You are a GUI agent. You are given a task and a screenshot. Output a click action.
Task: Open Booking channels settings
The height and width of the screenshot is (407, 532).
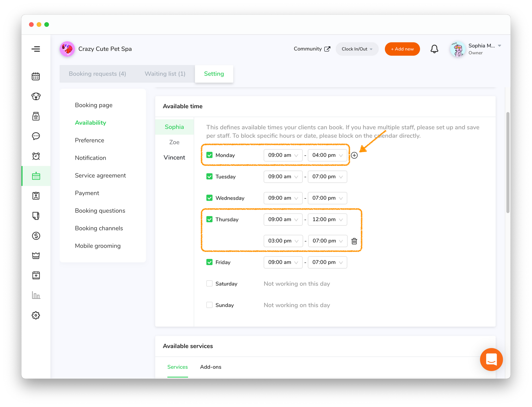(x=99, y=228)
